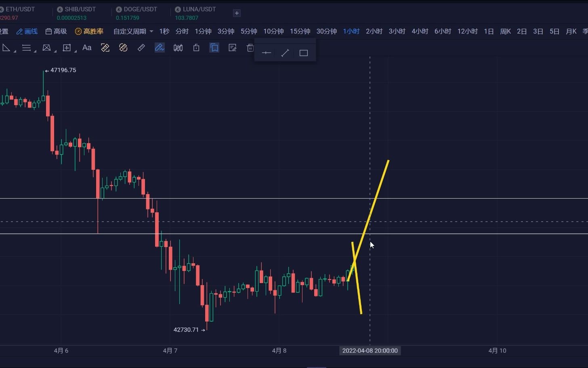
Task: Click the 103.7807 LUNA price value
Action: click(187, 18)
